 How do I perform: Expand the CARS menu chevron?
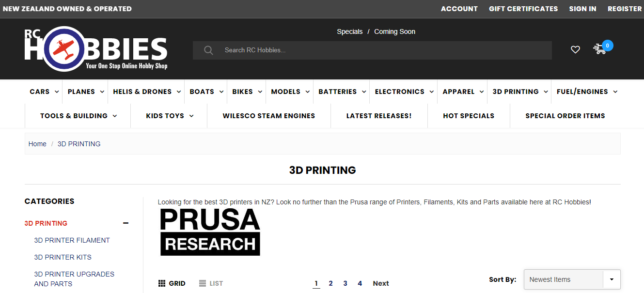click(57, 92)
